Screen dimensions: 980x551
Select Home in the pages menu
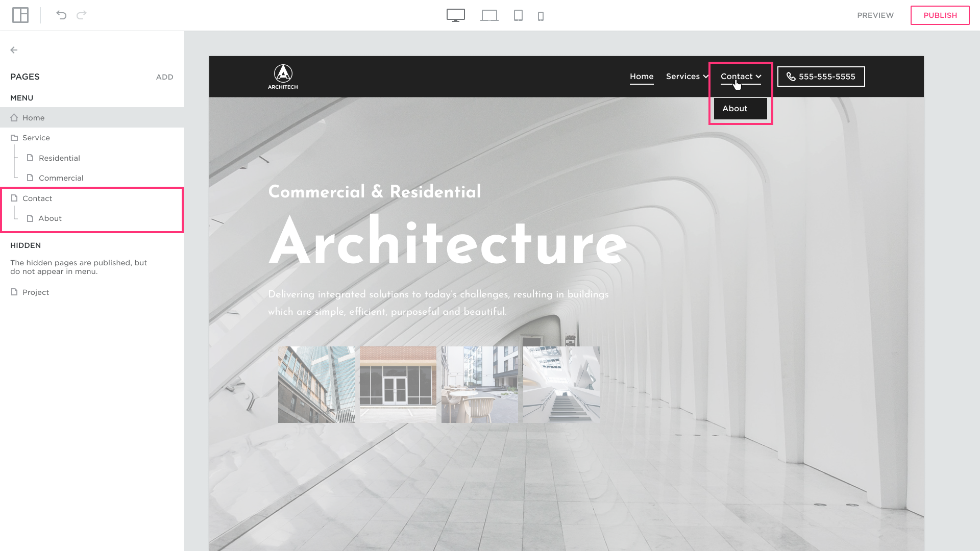point(92,117)
